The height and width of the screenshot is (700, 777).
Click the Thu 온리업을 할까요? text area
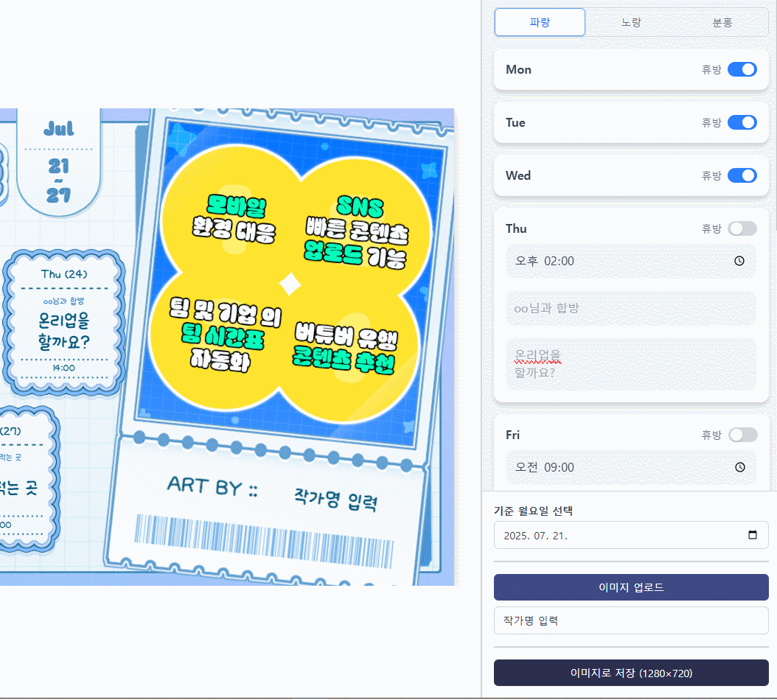coord(631,364)
